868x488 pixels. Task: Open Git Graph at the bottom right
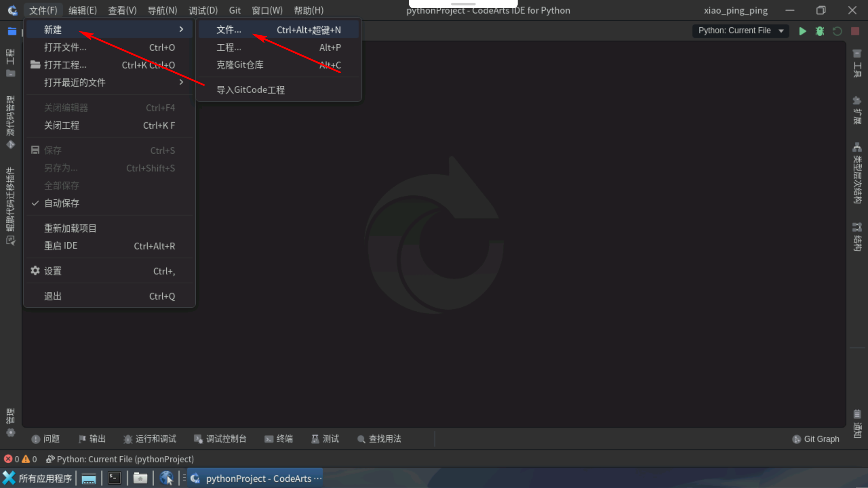coord(816,439)
